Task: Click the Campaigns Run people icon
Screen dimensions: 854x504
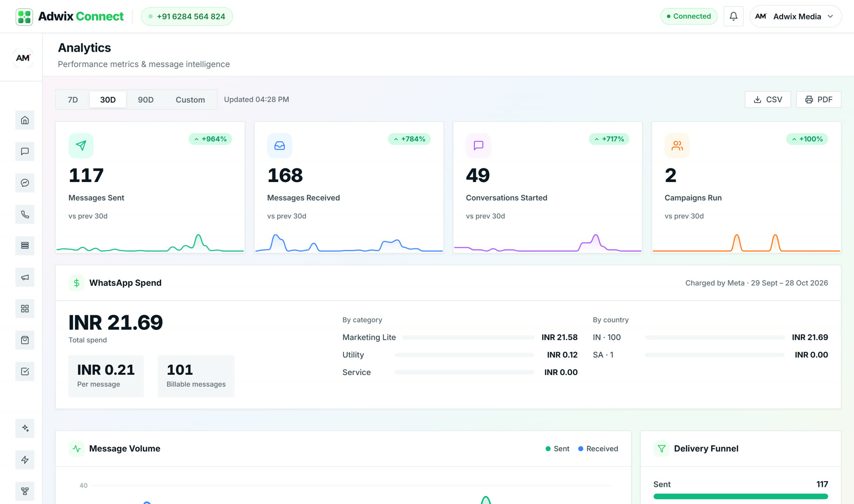Action: tap(677, 146)
